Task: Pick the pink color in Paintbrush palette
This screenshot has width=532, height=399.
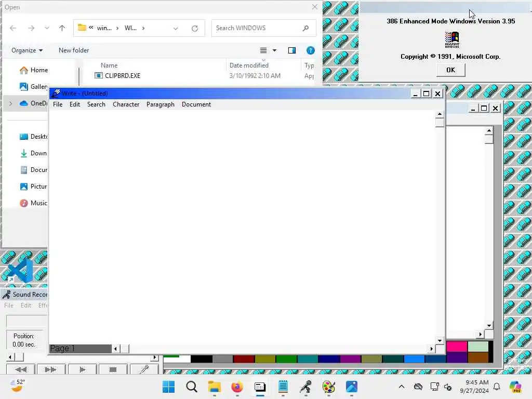Action: 457,347
